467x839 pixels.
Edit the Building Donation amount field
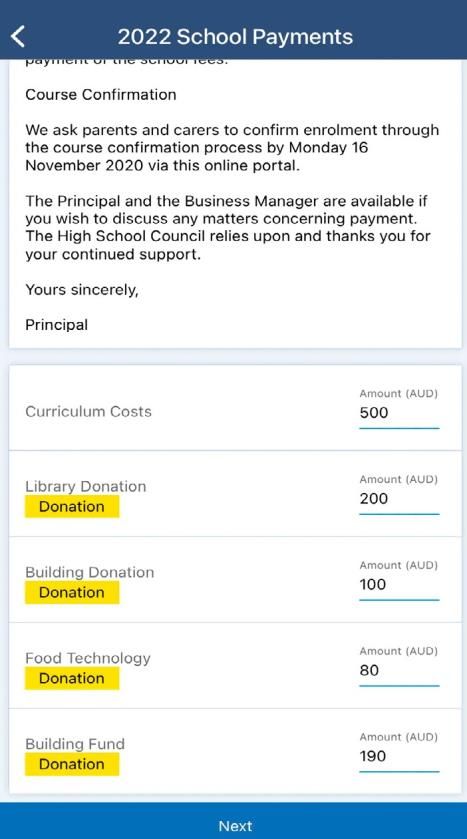pyautogui.click(x=399, y=585)
